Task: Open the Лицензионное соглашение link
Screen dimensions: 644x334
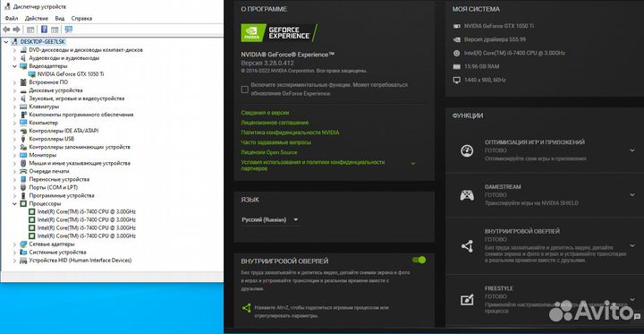Action: point(275,123)
